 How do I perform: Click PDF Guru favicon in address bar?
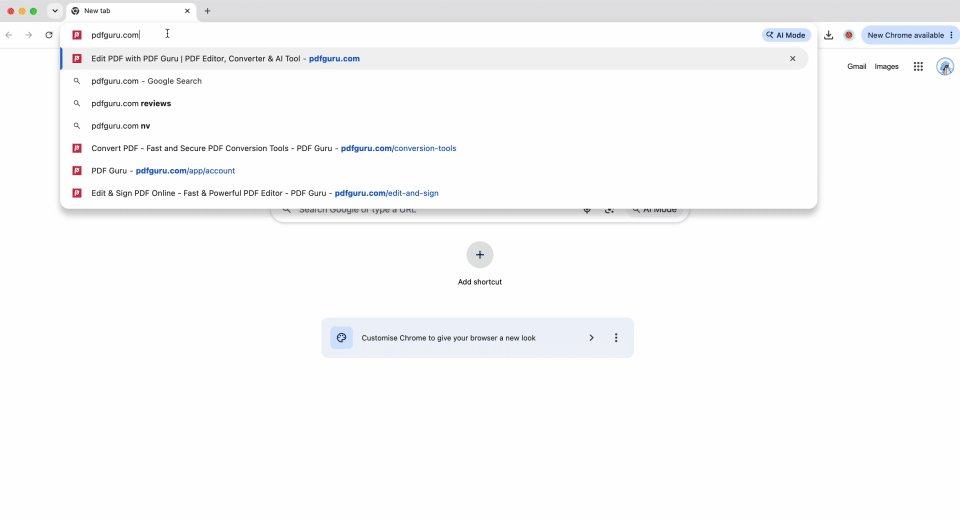tap(77, 35)
